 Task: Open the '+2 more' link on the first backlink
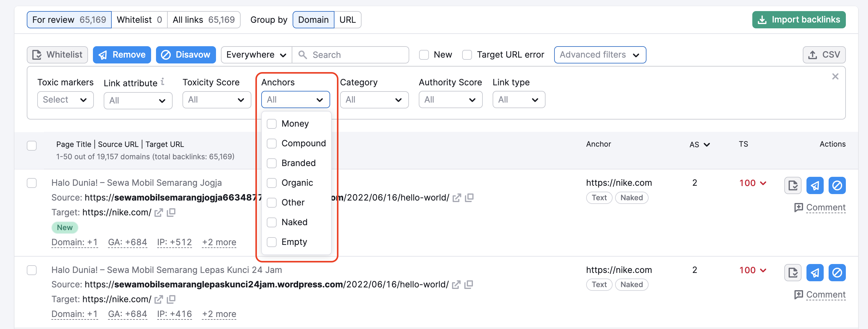pyautogui.click(x=219, y=242)
